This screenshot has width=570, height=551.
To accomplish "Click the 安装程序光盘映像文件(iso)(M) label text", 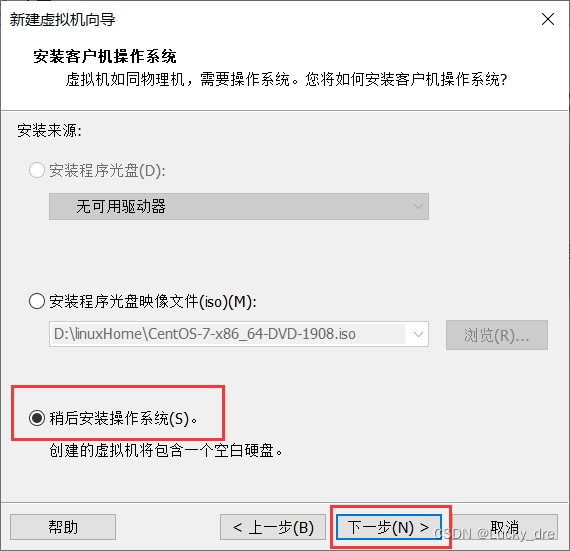I will point(153,301).
